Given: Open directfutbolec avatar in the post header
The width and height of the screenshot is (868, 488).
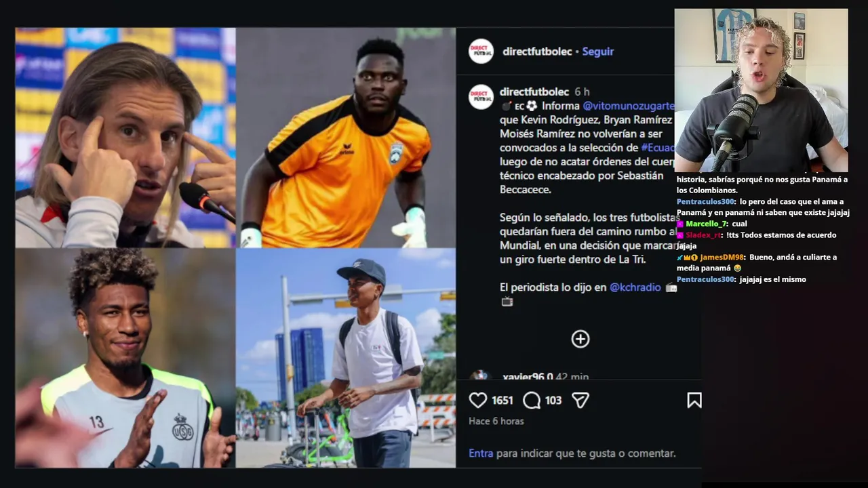Looking at the screenshot, I should 481,52.
